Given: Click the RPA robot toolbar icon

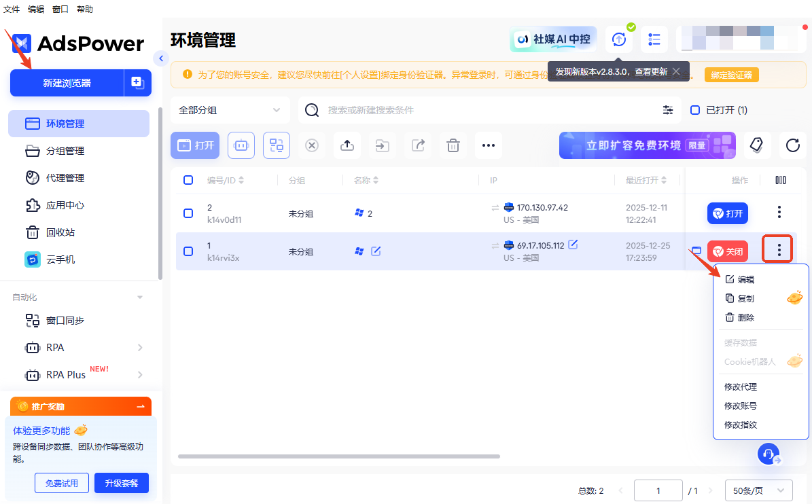Looking at the screenshot, I should tap(241, 145).
